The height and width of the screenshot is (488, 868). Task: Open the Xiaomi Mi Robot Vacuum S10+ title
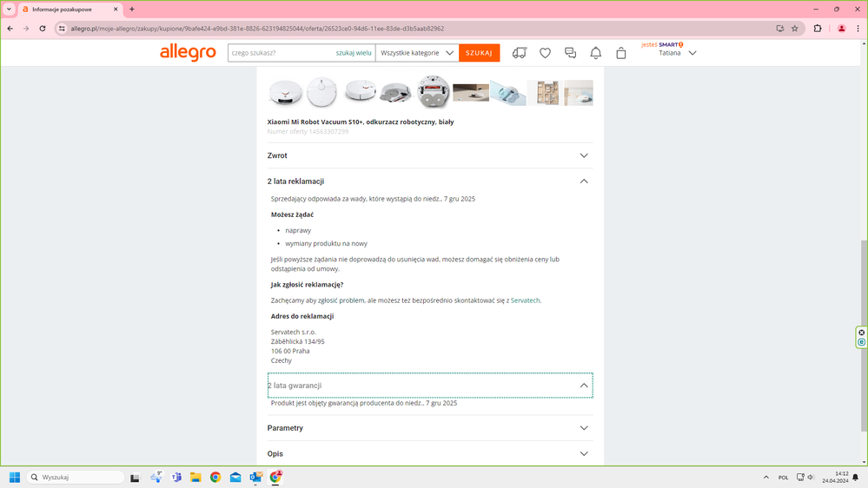tap(361, 122)
